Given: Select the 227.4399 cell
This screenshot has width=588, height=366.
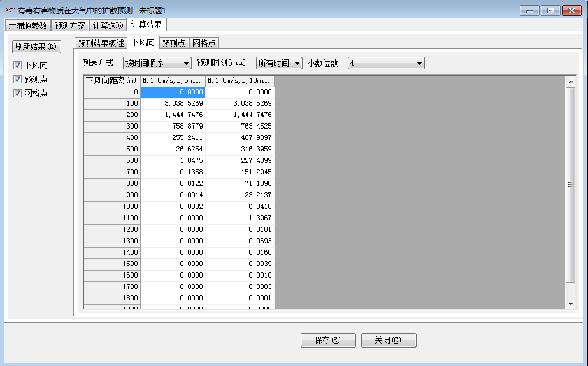Looking at the screenshot, I should pyautogui.click(x=240, y=160).
